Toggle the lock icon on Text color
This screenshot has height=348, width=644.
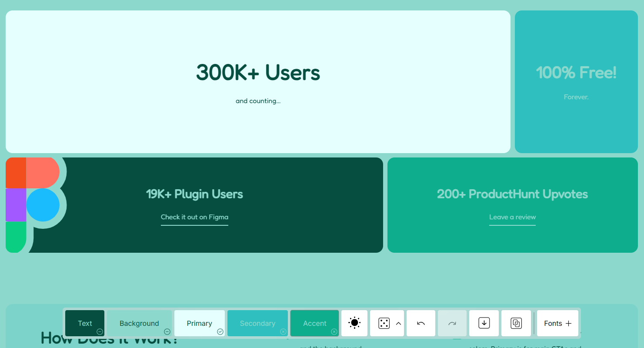(100, 331)
